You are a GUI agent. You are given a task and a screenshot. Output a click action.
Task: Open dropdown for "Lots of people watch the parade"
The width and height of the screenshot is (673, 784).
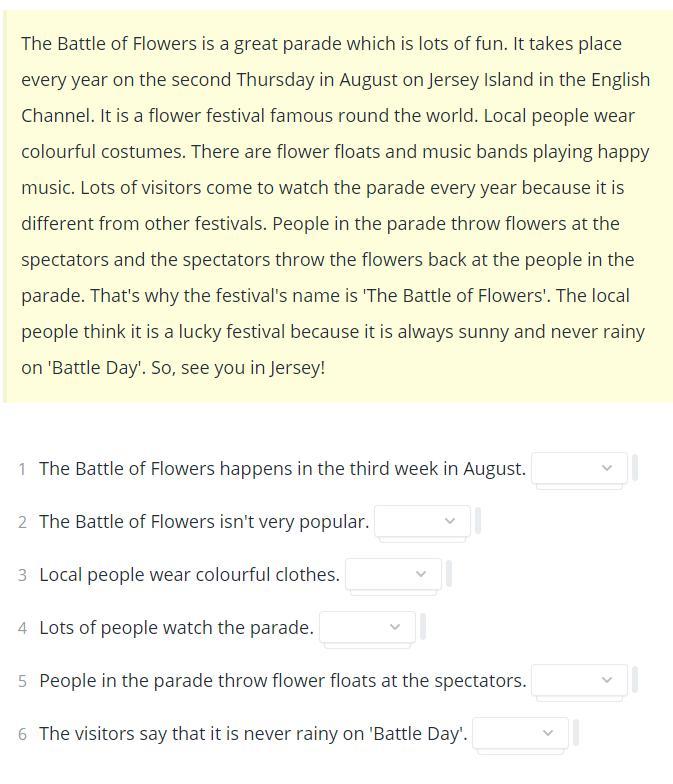(x=368, y=628)
